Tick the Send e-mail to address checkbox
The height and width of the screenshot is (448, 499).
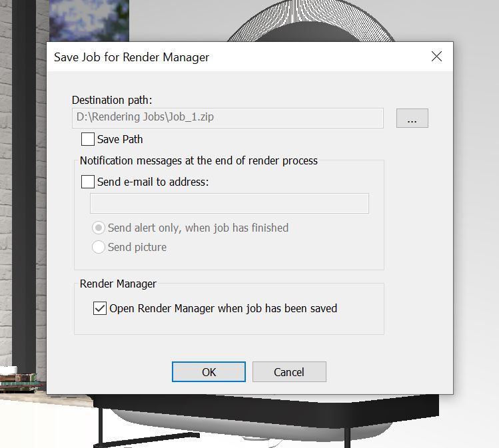coord(88,182)
